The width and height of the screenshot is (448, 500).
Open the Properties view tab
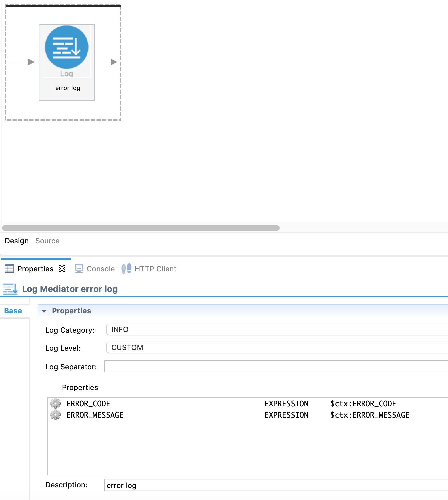pyautogui.click(x=35, y=269)
